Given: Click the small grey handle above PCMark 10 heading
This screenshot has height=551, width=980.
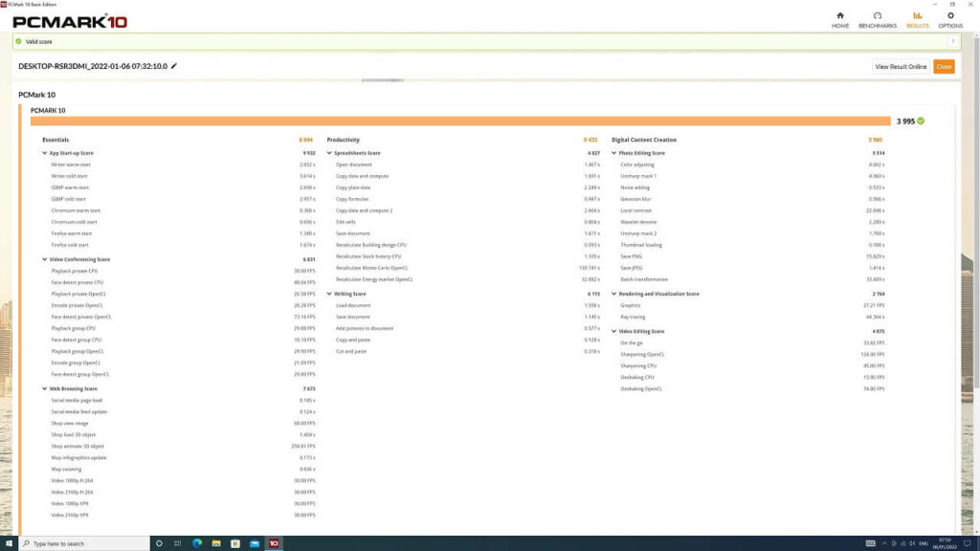Looking at the screenshot, I should (x=383, y=80).
